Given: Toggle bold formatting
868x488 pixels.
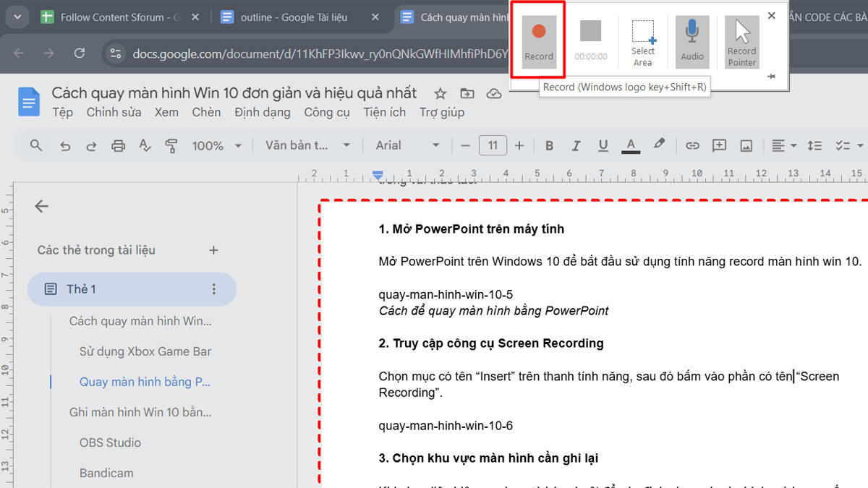Looking at the screenshot, I should tap(549, 145).
